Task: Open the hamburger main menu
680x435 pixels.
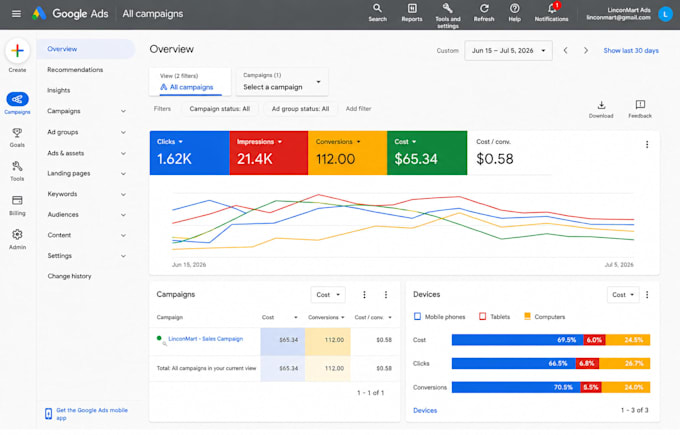Action: [16, 13]
